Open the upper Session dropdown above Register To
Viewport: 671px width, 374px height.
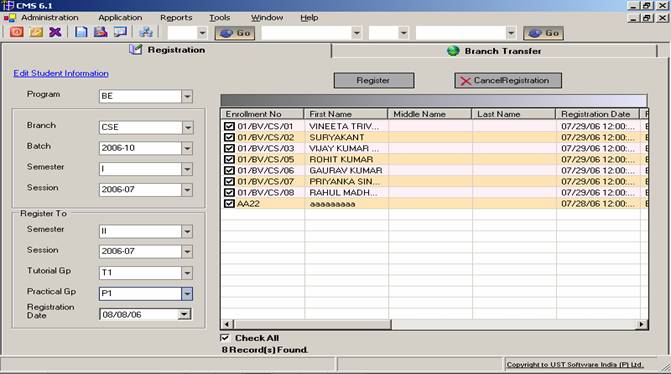pos(187,190)
